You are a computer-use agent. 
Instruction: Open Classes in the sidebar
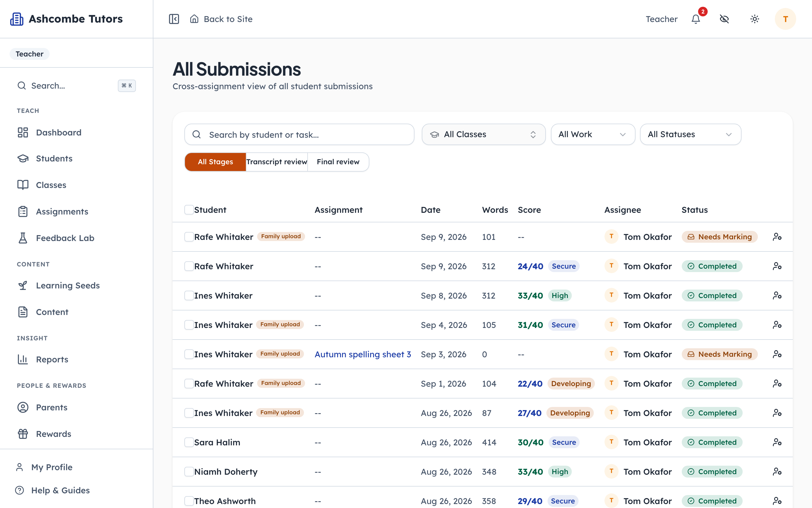tap(76, 185)
